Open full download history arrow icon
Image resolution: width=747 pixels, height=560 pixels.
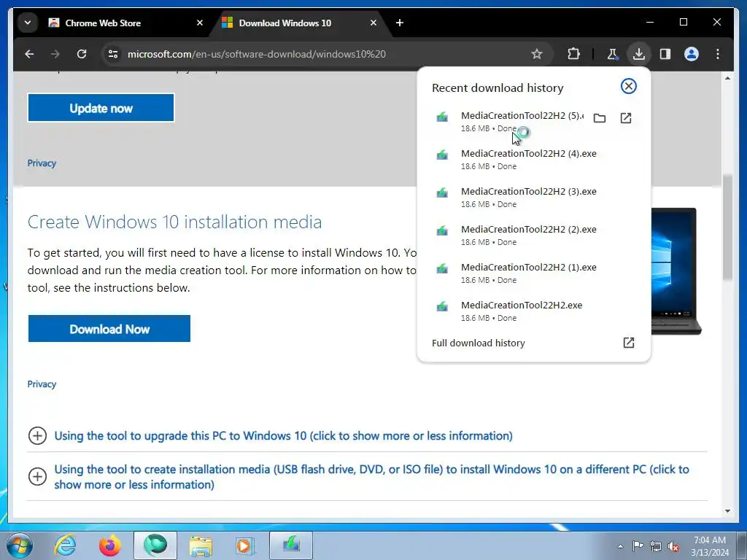[x=628, y=343]
